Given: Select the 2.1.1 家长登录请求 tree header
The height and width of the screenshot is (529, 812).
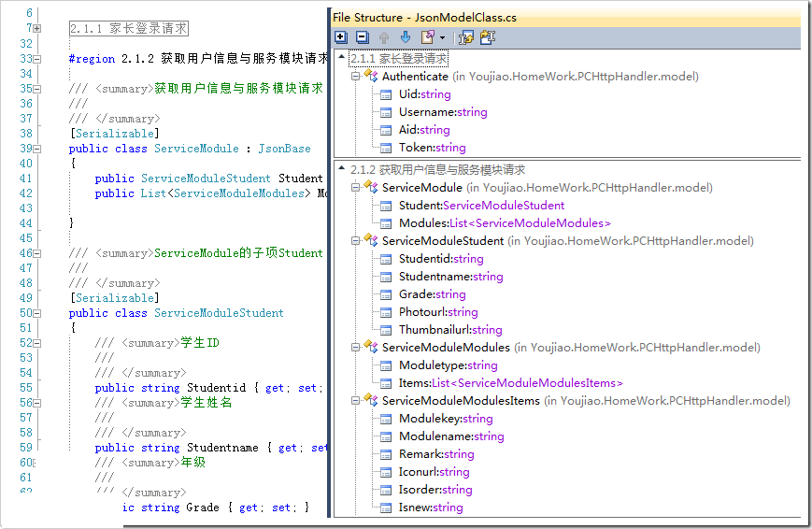Looking at the screenshot, I should coord(399,59).
